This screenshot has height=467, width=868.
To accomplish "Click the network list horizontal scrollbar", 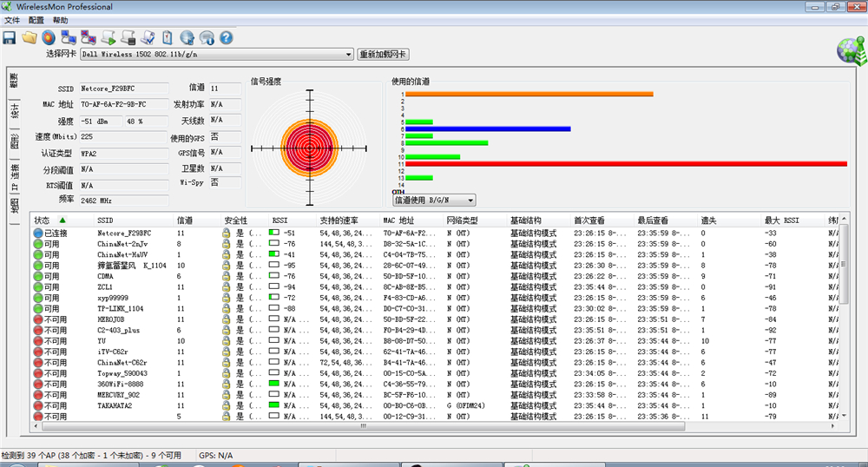I will tap(363, 426).
